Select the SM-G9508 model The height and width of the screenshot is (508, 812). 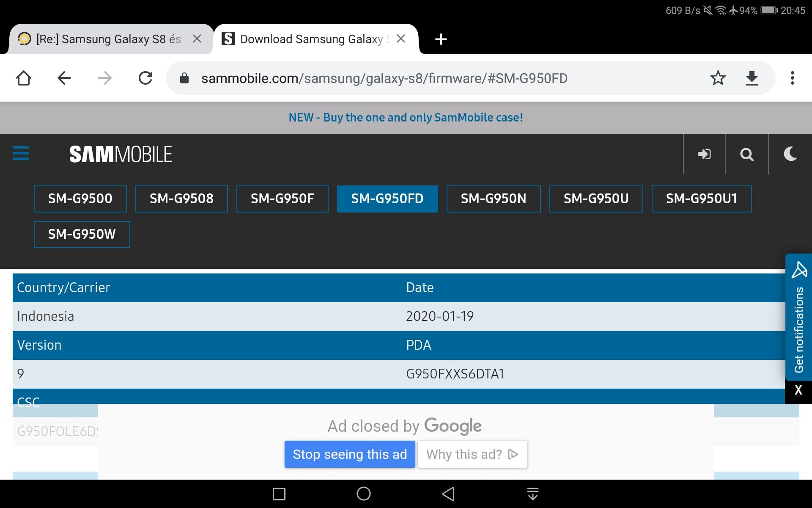tap(181, 199)
